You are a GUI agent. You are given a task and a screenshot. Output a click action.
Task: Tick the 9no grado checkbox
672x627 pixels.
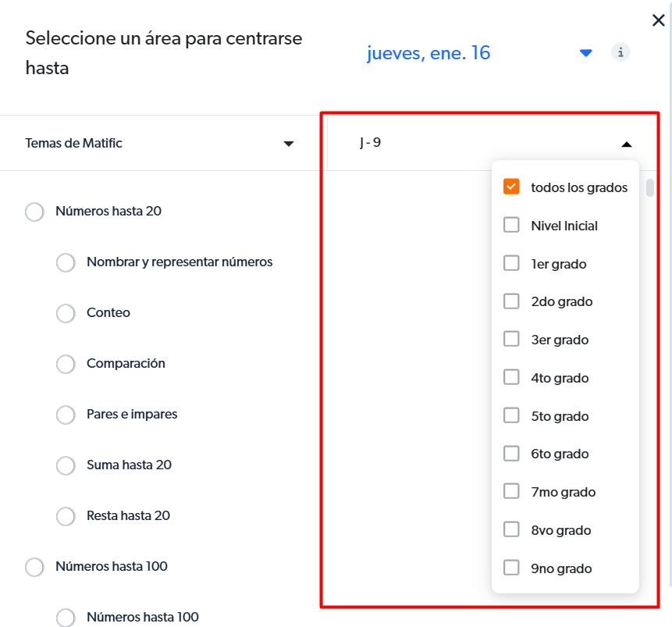511,568
